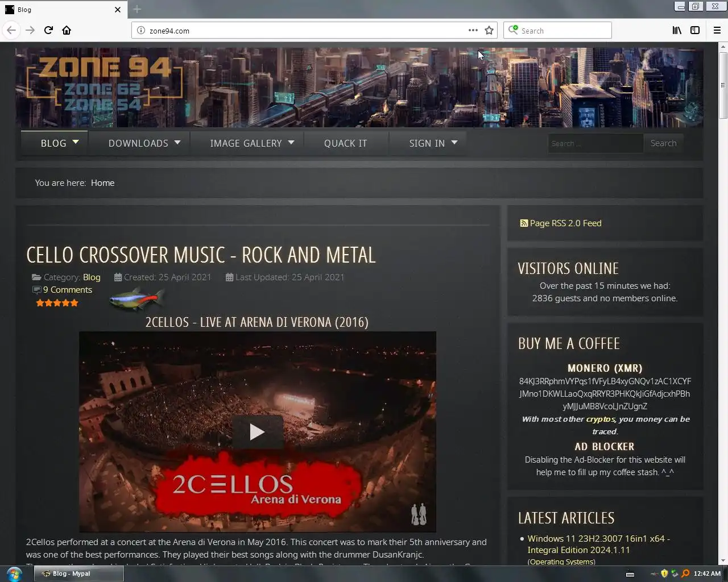The height and width of the screenshot is (582, 728).
Task: Open the Windows Start button
Action: [14, 573]
